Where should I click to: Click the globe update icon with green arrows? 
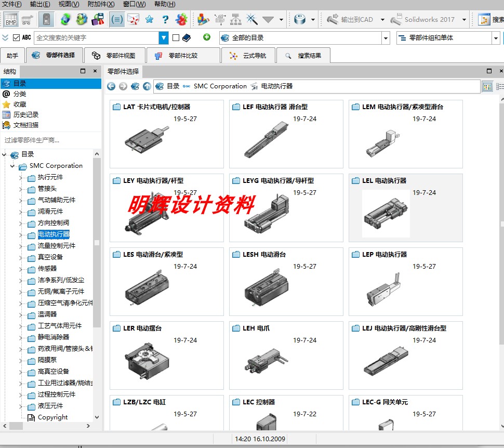(65, 20)
